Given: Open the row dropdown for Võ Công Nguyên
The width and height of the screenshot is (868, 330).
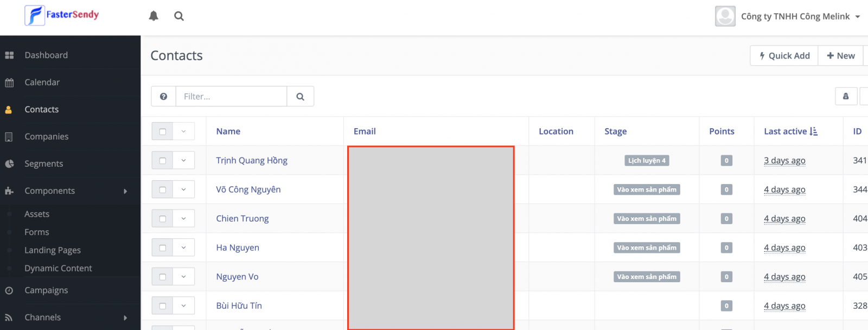Looking at the screenshot, I should [x=183, y=189].
